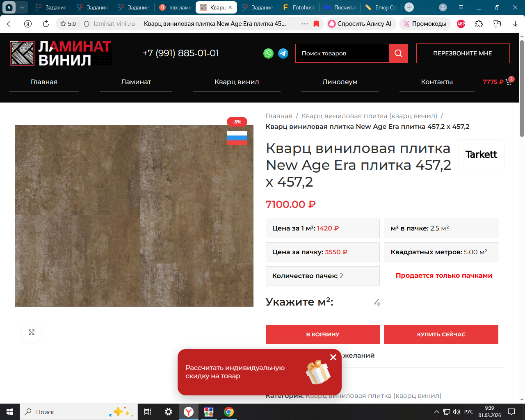This screenshot has width=525, height=420.
Task: Click Рассчитать индивидуальную скидку на товар
Action: [235, 372]
